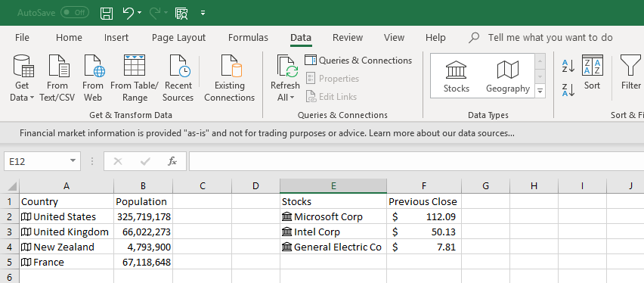This screenshot has height=283, width=644.
Task: Open the Review tab
Action: (348, 37)
